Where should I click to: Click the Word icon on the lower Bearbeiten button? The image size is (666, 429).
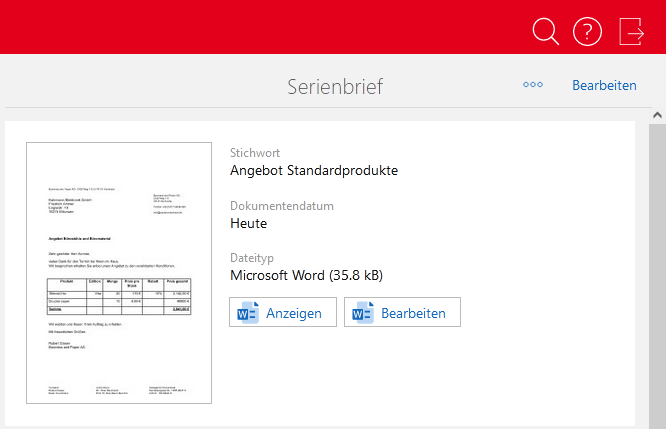361,313
